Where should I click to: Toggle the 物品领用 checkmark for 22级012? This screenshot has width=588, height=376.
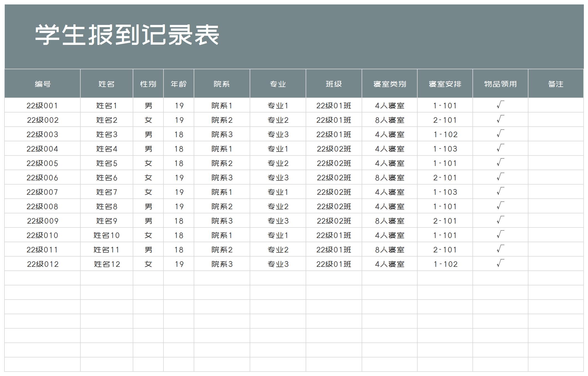pyautogui.click(x=500, y=264)
